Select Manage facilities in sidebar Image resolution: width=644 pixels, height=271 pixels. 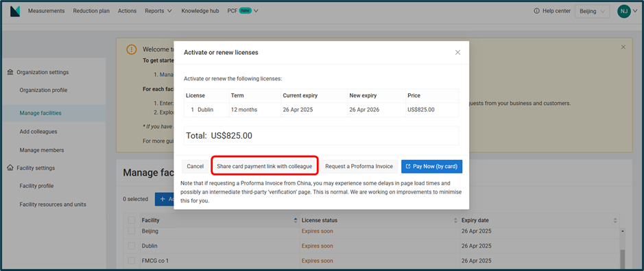[x=53, y=113]
